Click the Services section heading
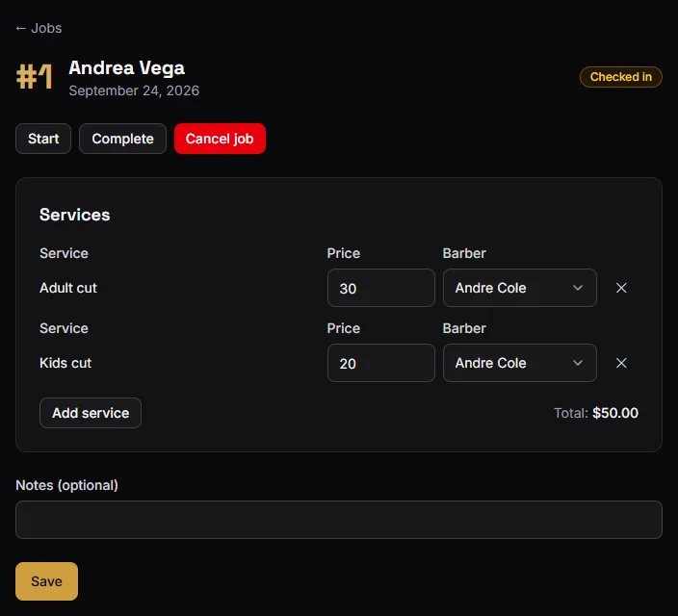This screenshot has height=616, width=678. click(75, 215)
